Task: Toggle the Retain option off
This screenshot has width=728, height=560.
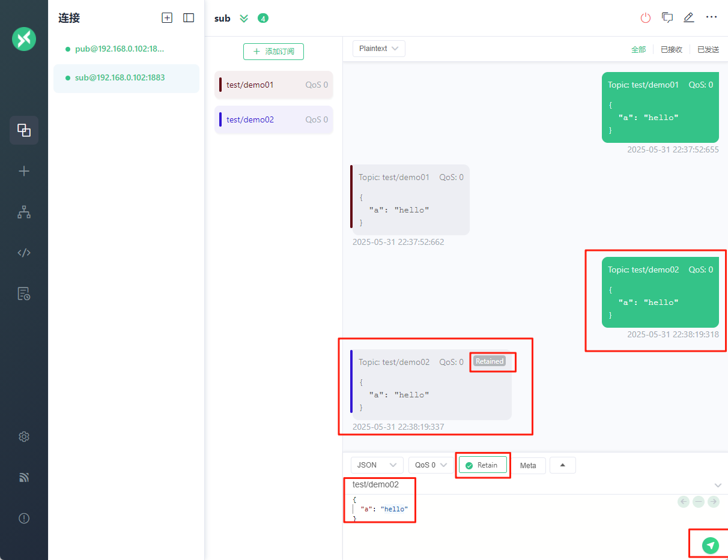Action: [482, 465]
